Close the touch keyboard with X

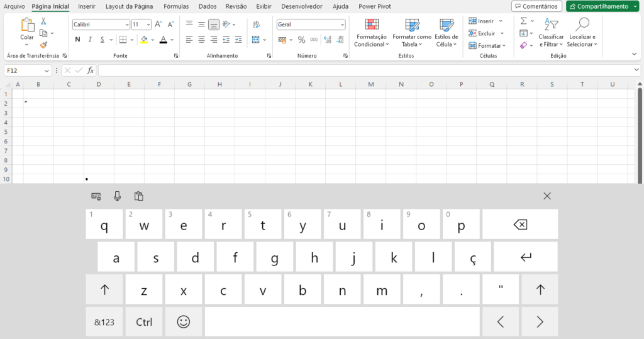[x=547, y=196]
